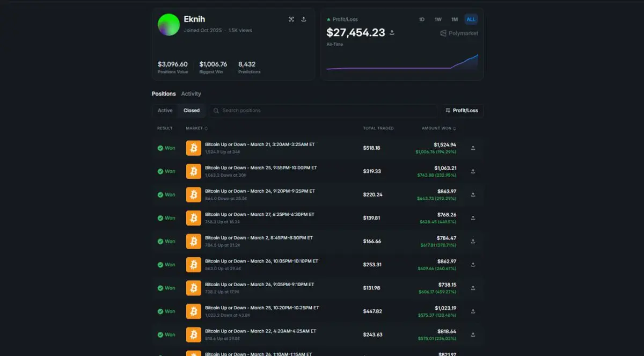Click the $518.18 total traded value

coord(371,148)
